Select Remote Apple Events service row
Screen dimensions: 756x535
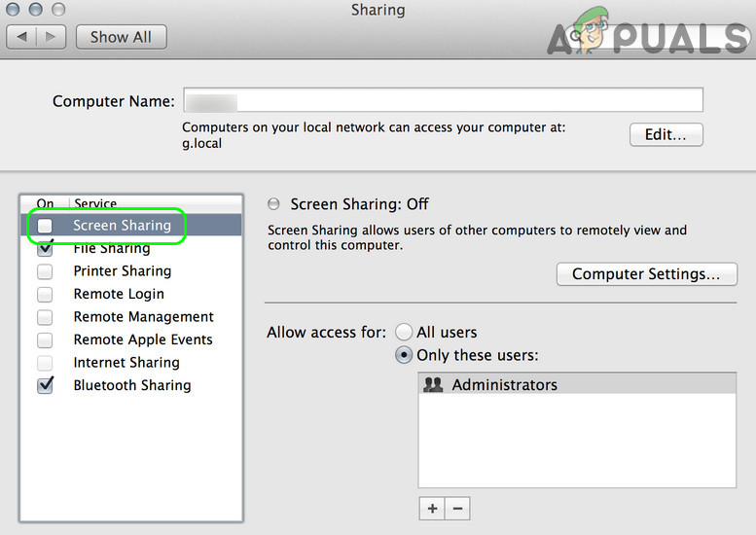point(143,339)
